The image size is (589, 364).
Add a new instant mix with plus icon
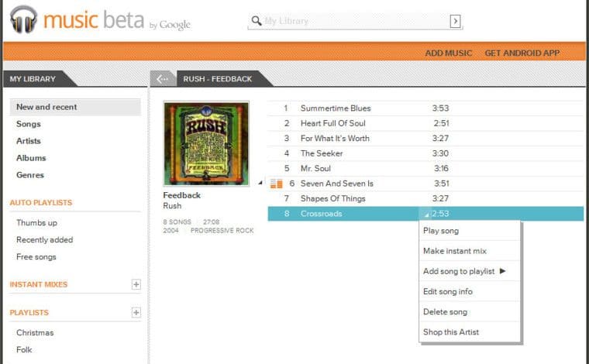coord(136,284)
